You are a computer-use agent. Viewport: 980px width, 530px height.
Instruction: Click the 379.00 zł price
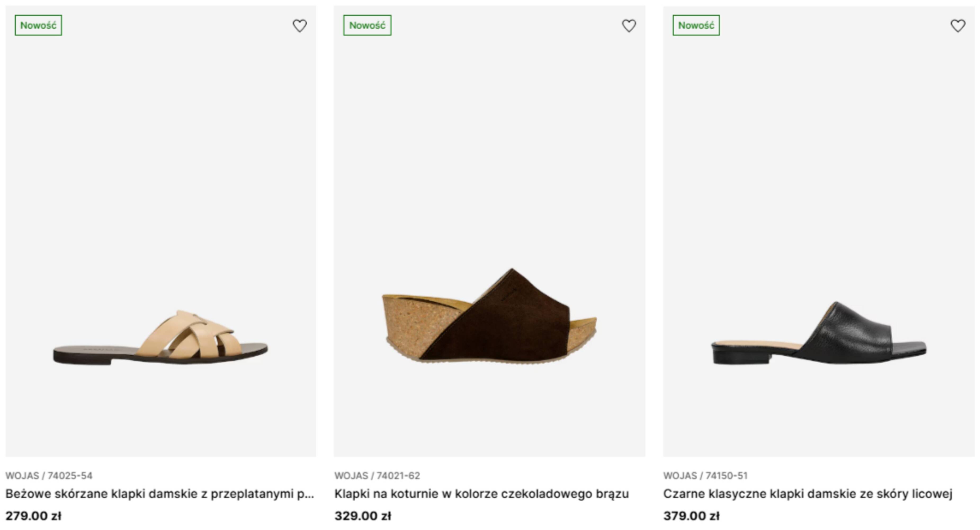tap(692, 516)
